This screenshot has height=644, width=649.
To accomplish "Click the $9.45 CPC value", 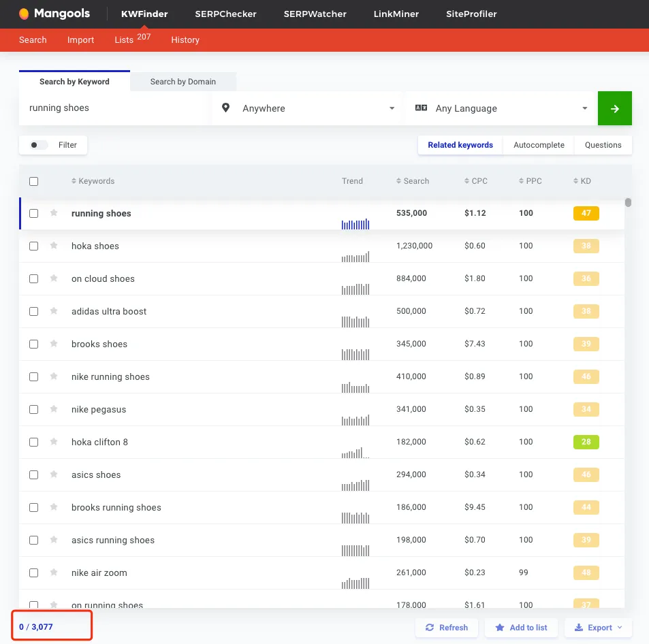I will pos(475,507).
